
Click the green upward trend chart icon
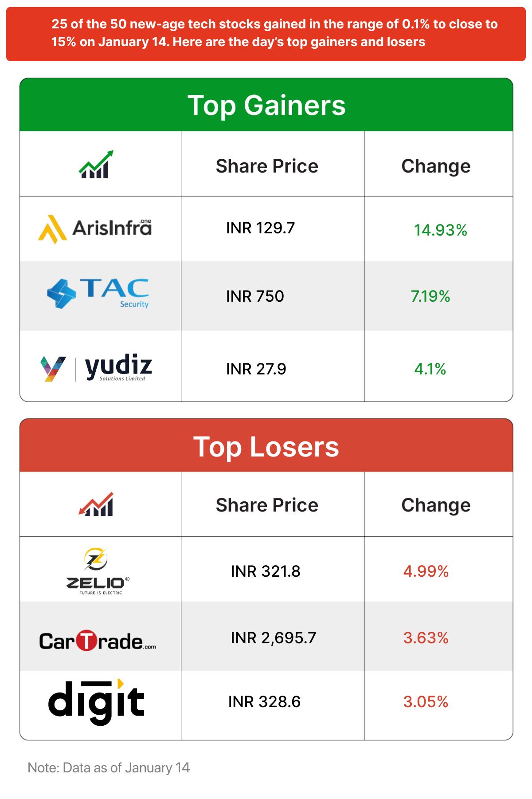[x=96, y=165]
